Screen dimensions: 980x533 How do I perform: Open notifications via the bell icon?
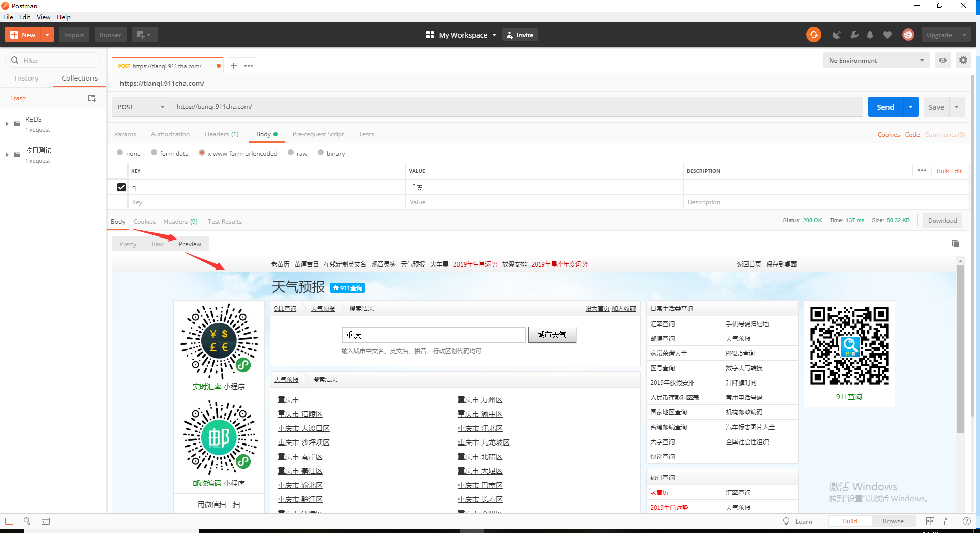870,35
